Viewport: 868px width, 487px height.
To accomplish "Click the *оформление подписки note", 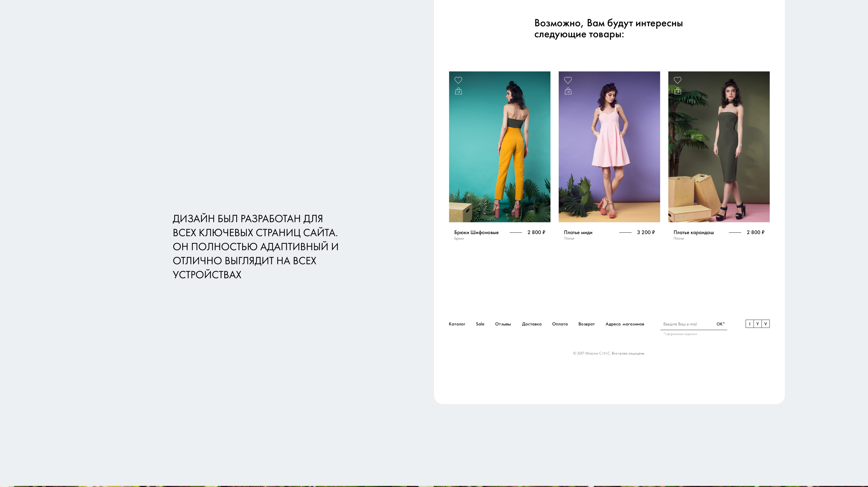I will (x=680, y=334).
